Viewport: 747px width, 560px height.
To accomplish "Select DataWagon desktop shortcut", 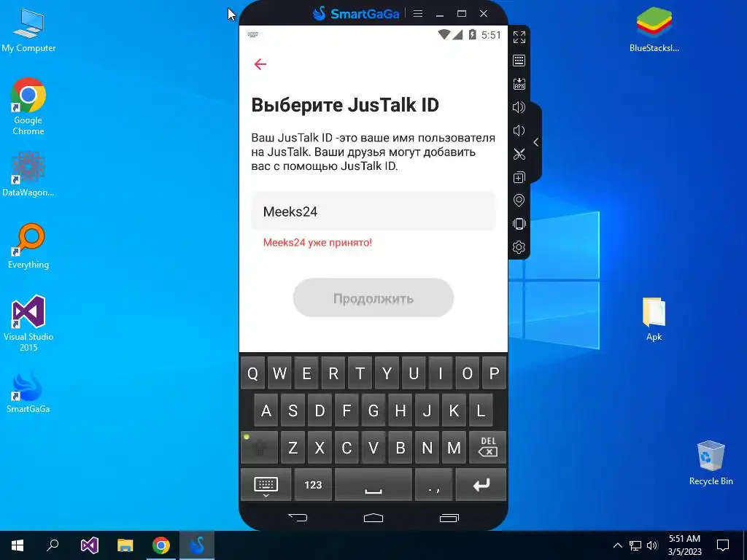I will click(28, 174).
